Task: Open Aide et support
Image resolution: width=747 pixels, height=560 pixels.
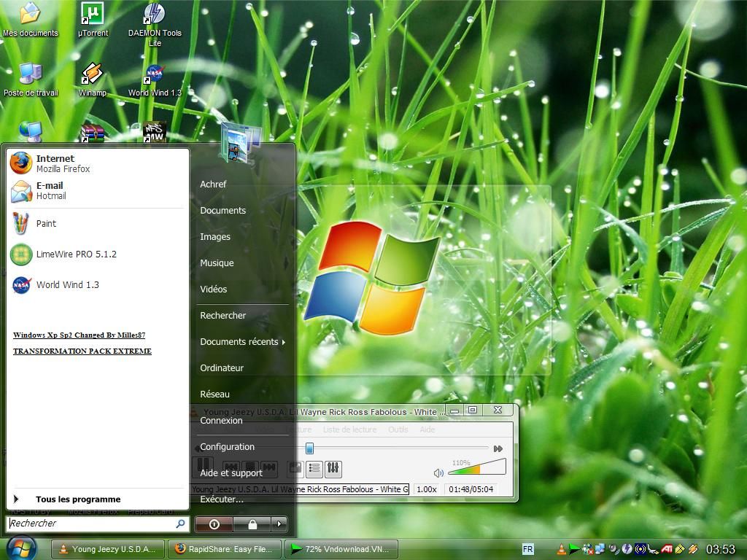Action: (x=231, y=472)
